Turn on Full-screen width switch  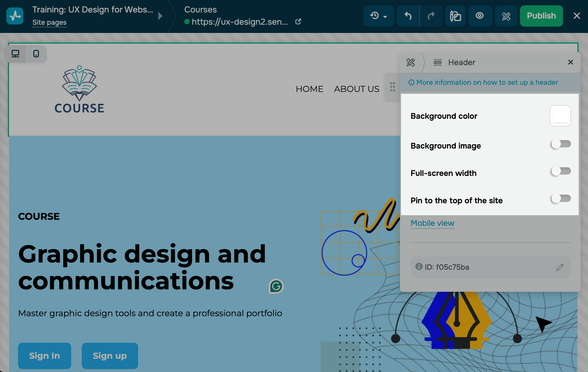pos(561,171)
